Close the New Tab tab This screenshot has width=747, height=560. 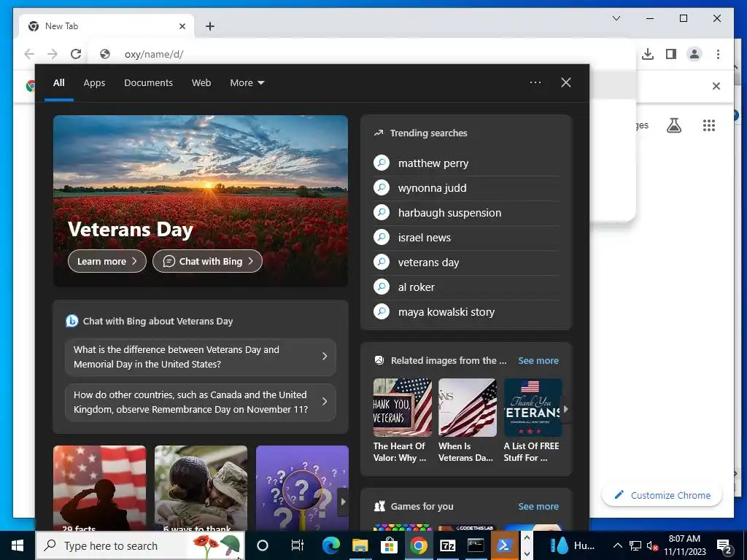(182, 26)
